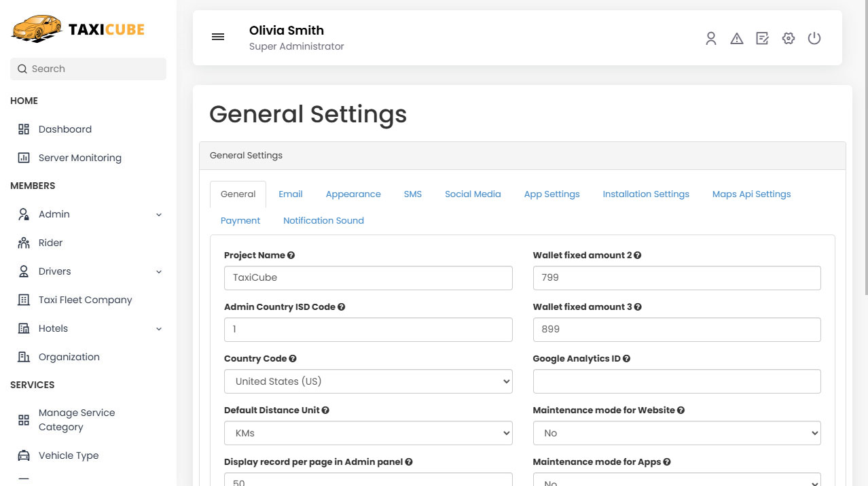Click the edit notes icon in header
Viewport: 868px width, 486px height.
click(x=762, y=39)
